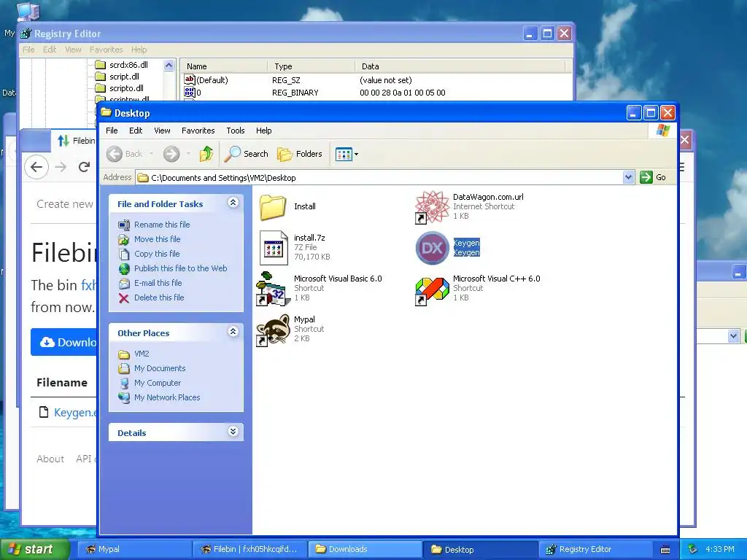Select scripto.dll key in Registry Editor tree
This screenshot has width=747, height=560.
click(126, 88)
